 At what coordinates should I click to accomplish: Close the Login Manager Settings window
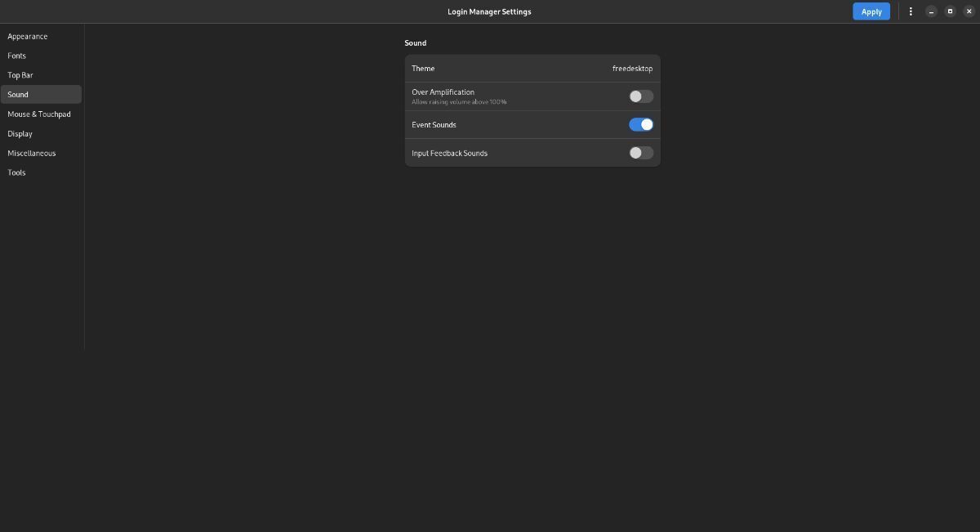click(x=969, y=11)
